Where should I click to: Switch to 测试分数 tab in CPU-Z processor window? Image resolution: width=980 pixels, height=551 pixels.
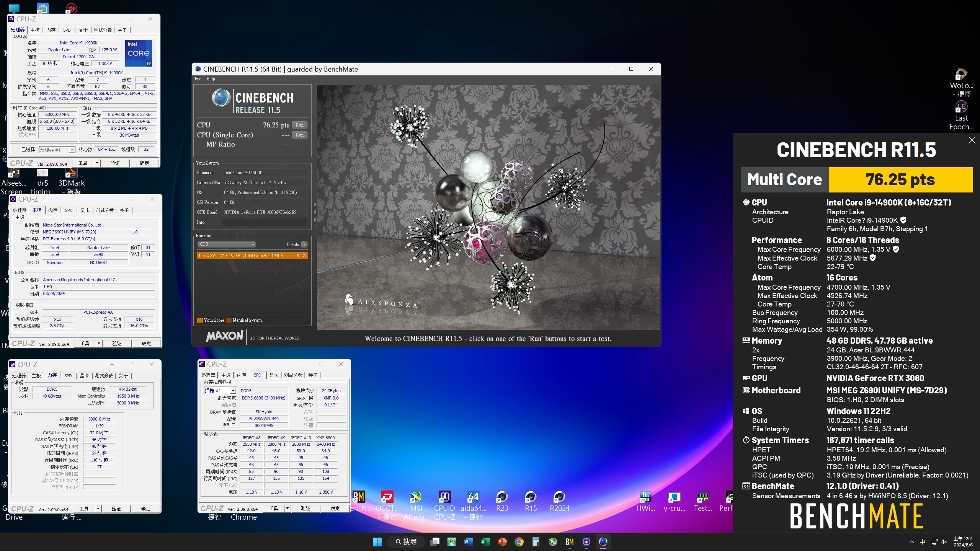[103, 30]
